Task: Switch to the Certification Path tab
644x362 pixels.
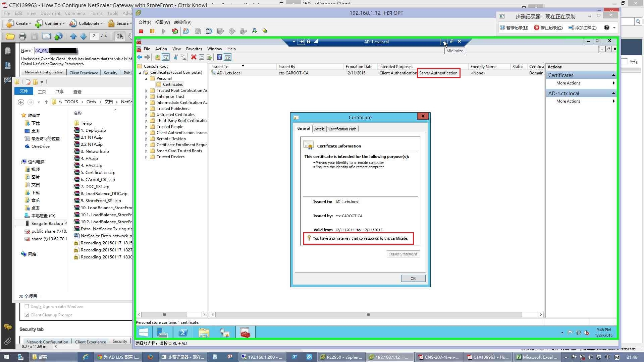Action: click(x=342, y=129)
